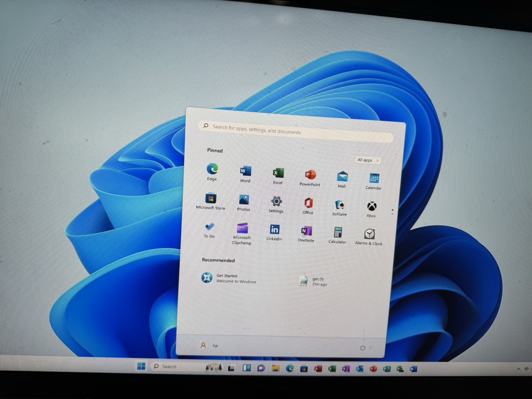Open File Explorer from the taskbar
Viewport: 532px width, 399px height.
pyautogui.click(x=275, y=368)
